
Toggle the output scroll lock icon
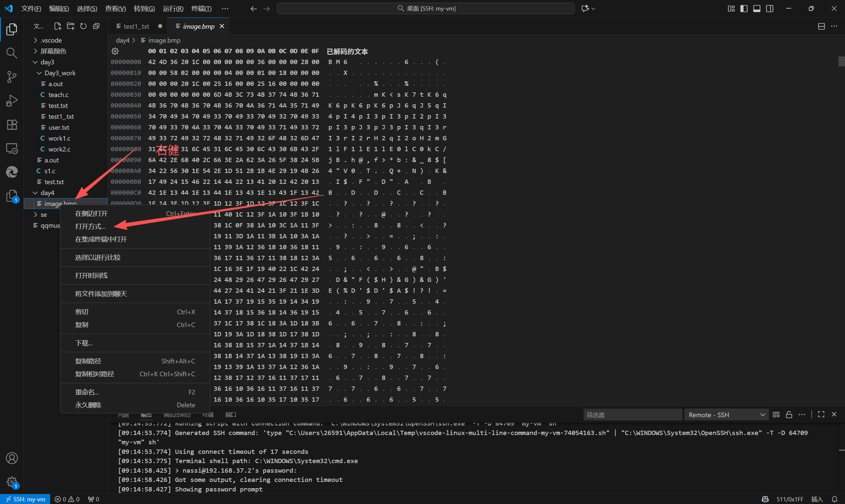click(789, 415)
